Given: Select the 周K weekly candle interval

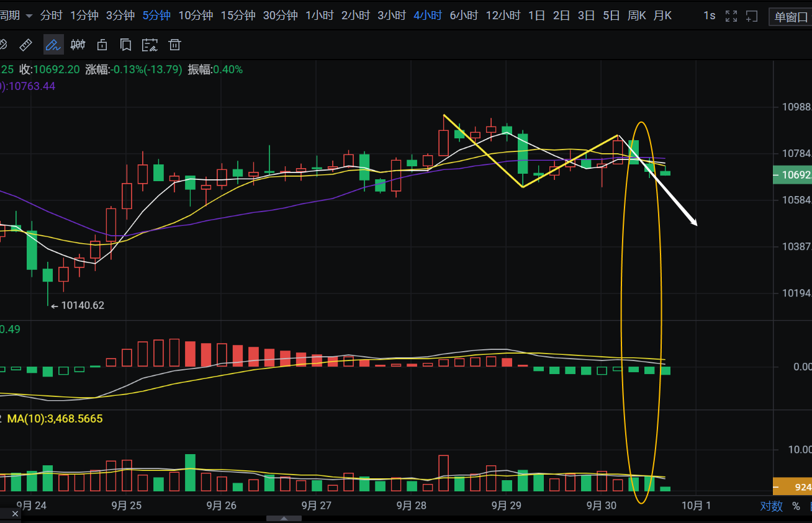Looking at the screenshot, I should tap(636, 16).
